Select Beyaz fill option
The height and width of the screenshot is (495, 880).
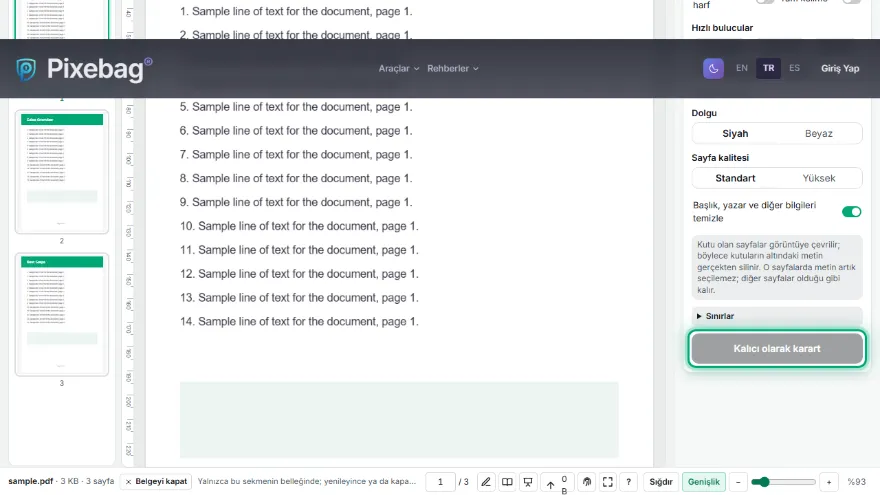pos(818,134)
